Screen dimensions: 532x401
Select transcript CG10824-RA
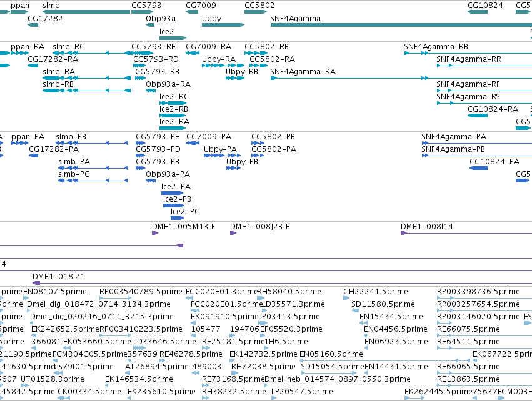click(493, 109)
